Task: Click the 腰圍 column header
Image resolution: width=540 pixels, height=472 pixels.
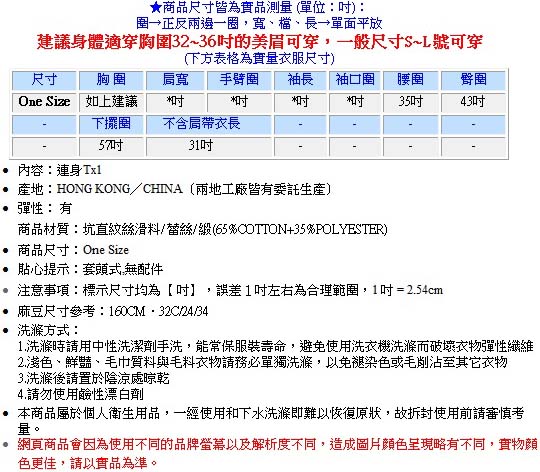Action: coord(411,80)
